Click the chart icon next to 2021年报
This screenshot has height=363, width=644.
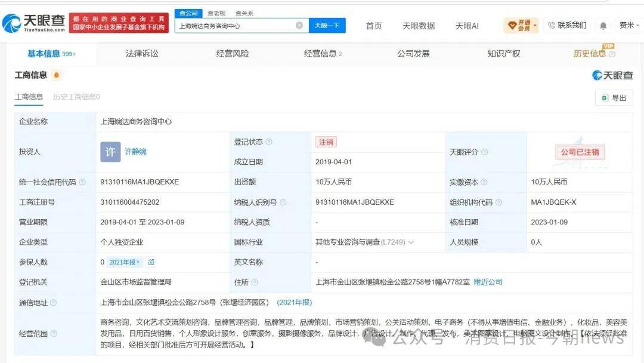[151, 262]
